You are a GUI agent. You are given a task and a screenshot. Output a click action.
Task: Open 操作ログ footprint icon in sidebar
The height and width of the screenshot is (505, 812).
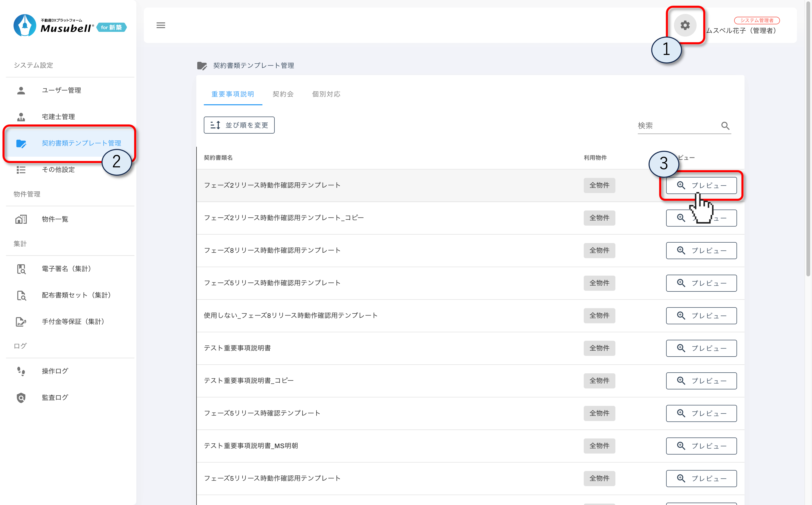coord(21,371)
